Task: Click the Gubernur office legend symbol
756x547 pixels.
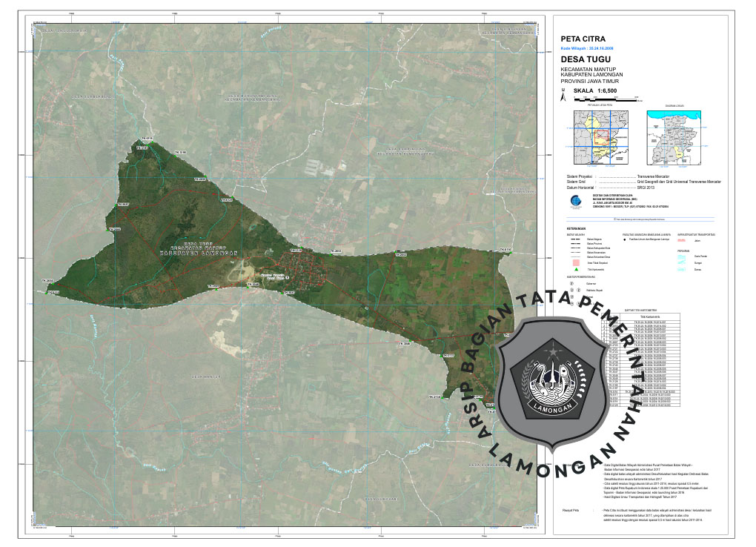Action: click(571, 283)
